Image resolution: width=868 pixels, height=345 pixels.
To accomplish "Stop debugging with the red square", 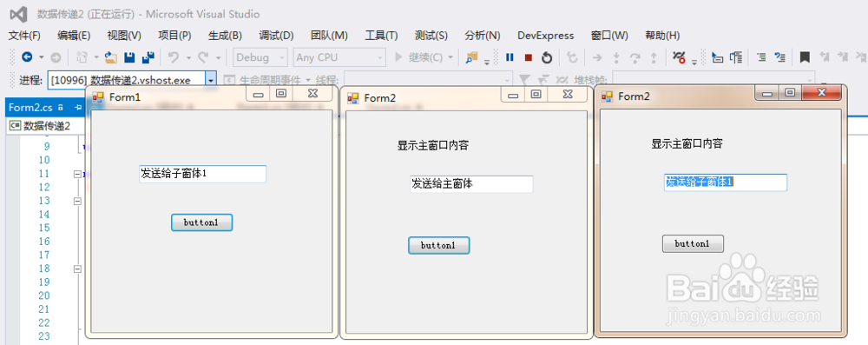I will point(528,57).
